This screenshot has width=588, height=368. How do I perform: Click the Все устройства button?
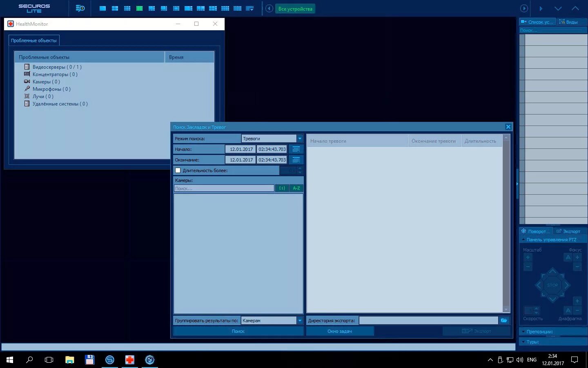tap(295, 9)
